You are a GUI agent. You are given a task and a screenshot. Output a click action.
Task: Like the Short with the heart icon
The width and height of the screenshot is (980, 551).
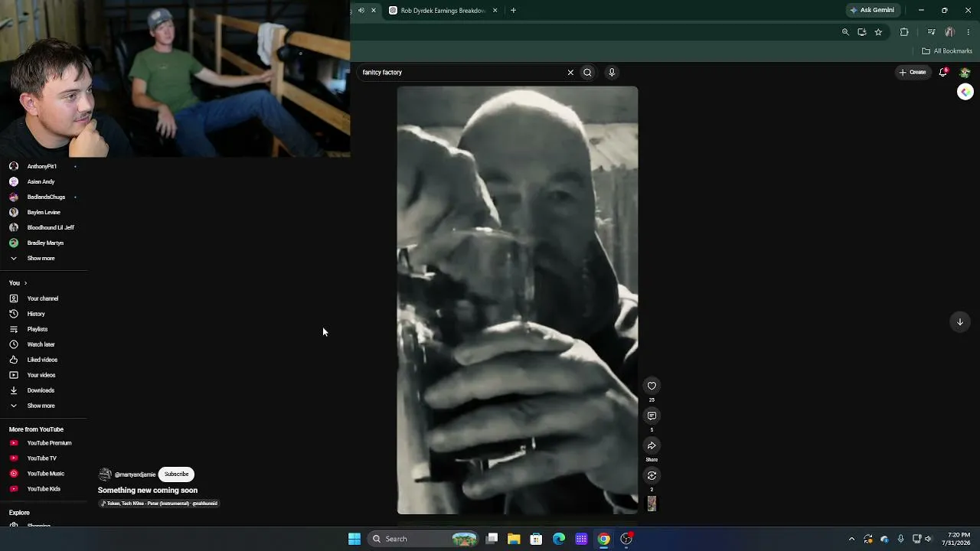652,386
